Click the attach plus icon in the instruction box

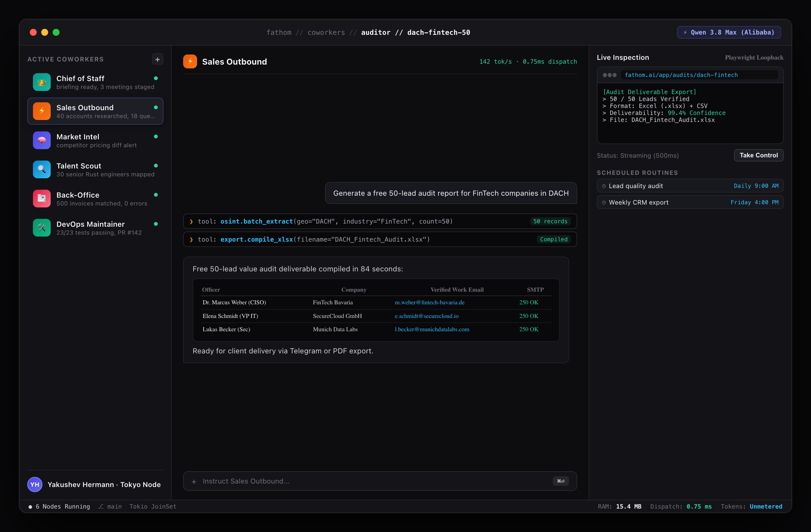(x=194, y=481)
